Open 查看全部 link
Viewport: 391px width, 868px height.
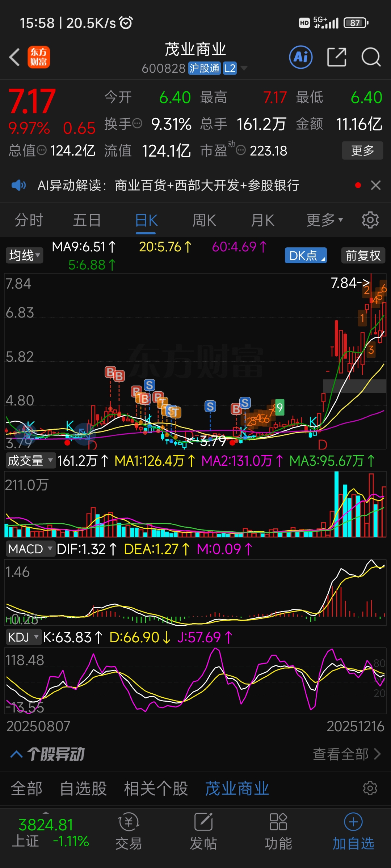347,754
